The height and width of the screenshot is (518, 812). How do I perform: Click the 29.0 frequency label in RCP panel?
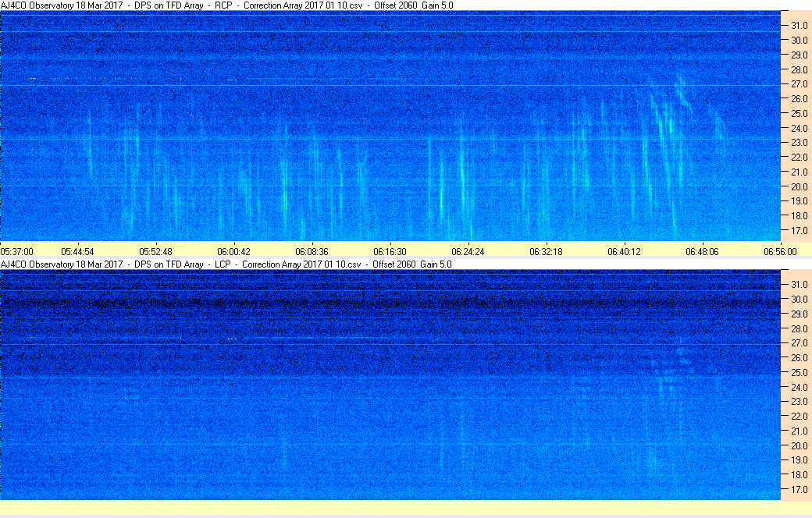coord(799,55)
